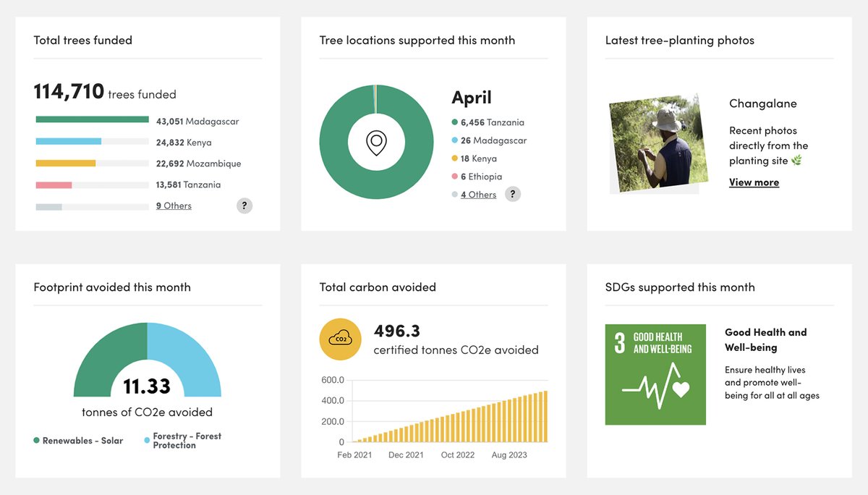Click the help icon beside 4 Others

(513, 194)
